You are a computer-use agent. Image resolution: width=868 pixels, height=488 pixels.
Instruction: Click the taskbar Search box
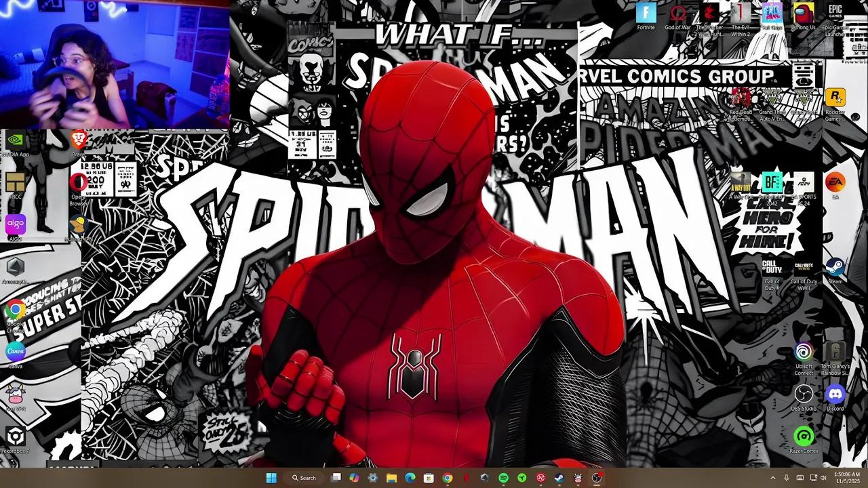304,478
